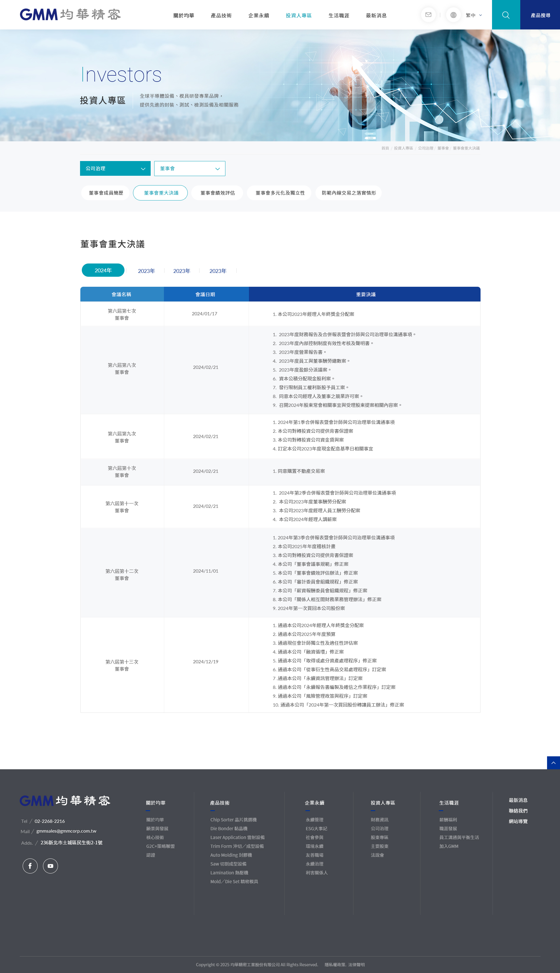Open the 繁中 language dropdown

pos(473,15)
